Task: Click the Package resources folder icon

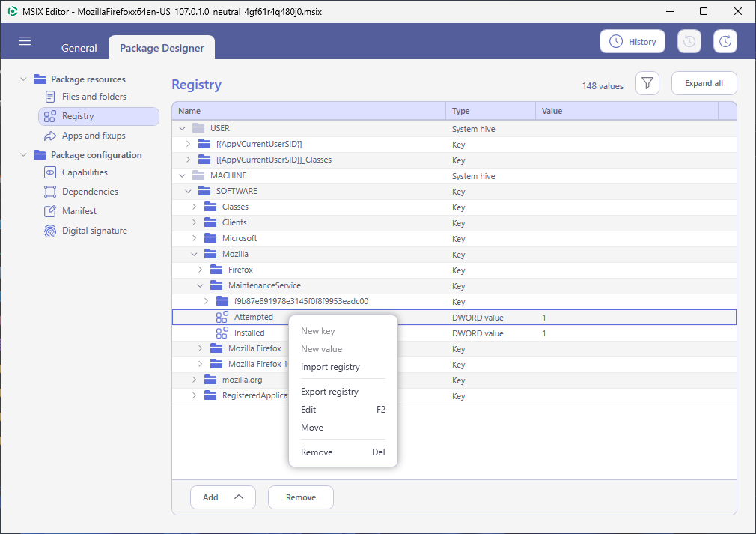Action: pos(40,79)
